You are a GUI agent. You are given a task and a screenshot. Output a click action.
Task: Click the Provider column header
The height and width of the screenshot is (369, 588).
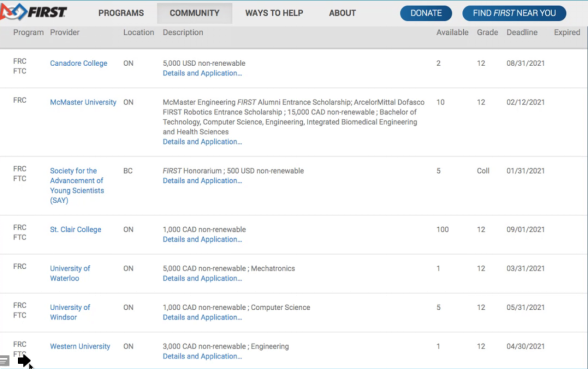click(x=64, y=32)
